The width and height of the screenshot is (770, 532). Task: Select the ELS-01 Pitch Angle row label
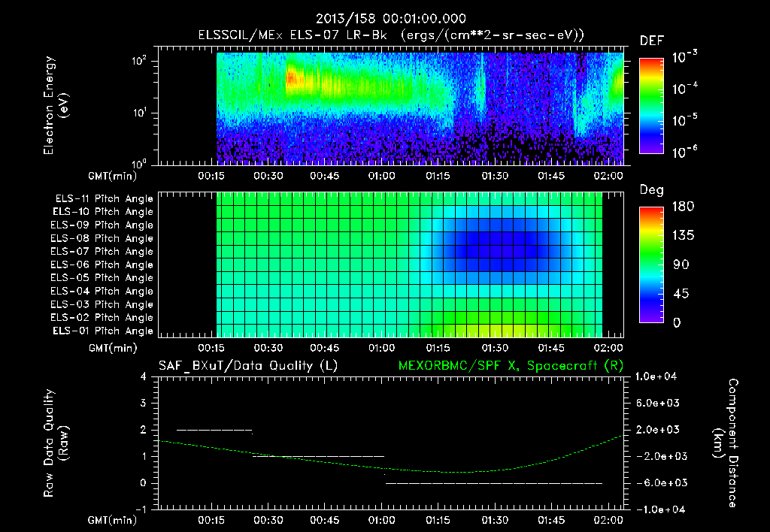click(103, 331)
